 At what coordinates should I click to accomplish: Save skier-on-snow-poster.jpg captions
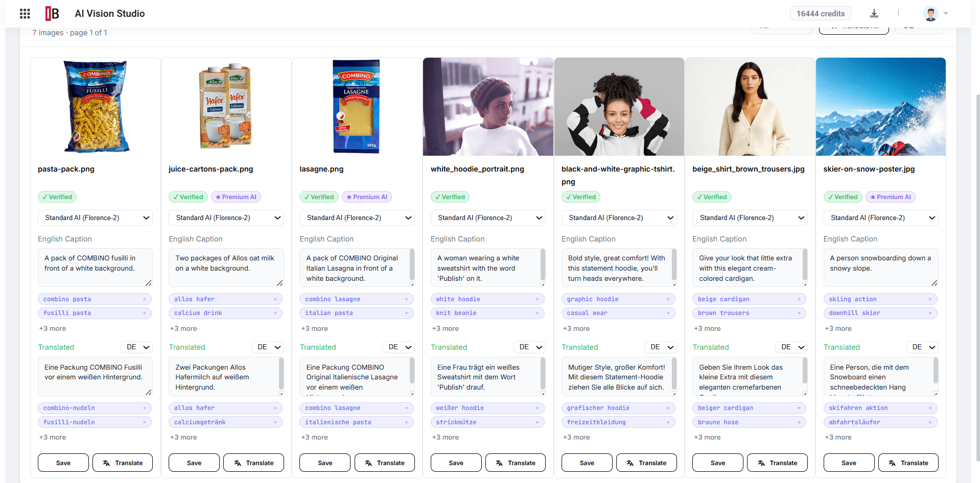[x=849, y=463]
